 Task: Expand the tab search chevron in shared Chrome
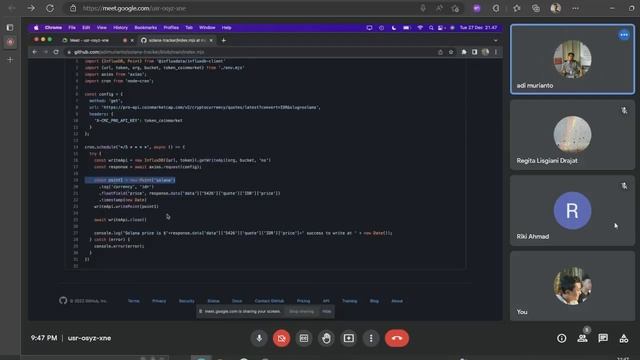[x=496, y=40]
